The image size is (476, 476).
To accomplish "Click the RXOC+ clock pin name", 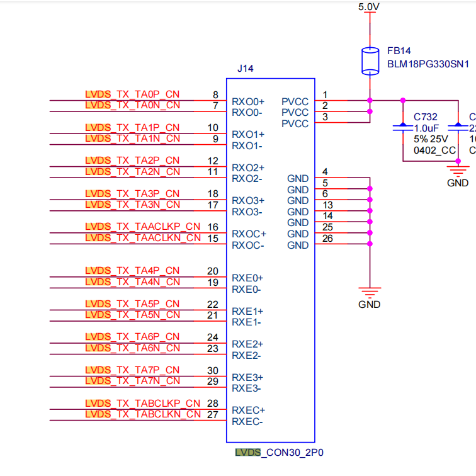I will pos(249,234).
